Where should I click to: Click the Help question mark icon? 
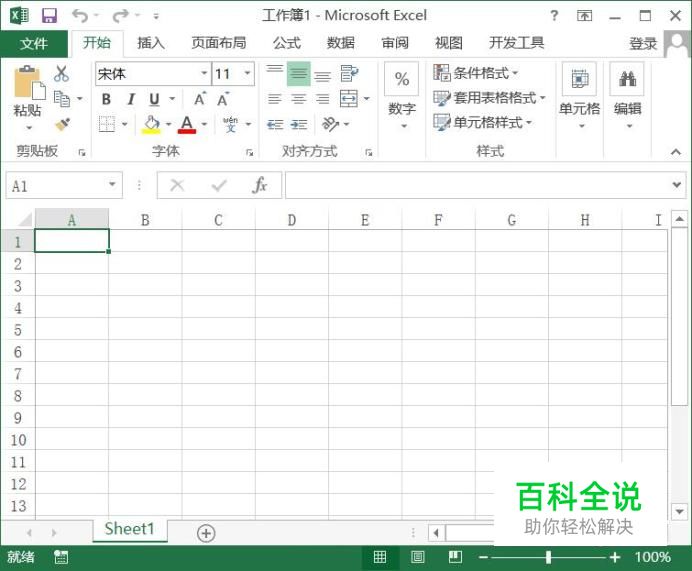[x=554, y=16]
